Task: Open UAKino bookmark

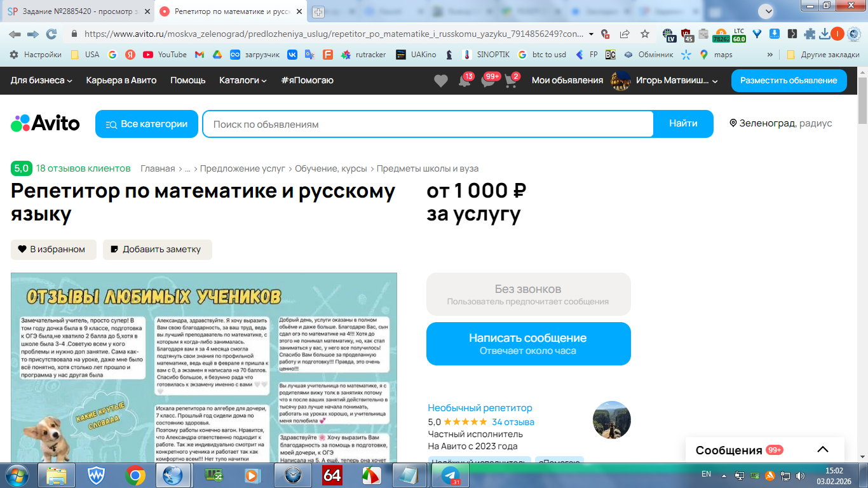Action: (x=416, y=55)
